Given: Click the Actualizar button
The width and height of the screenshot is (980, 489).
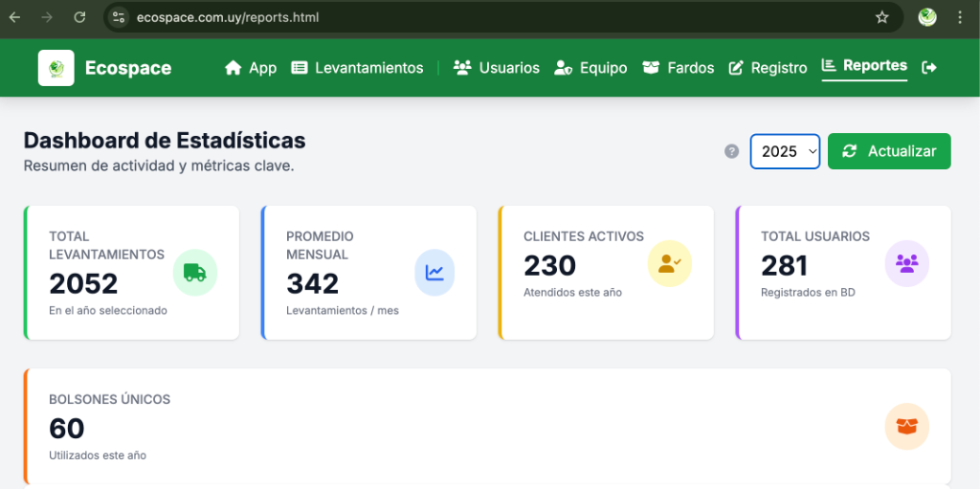Looking at the screenshot, I should click(x=889, y=151).
